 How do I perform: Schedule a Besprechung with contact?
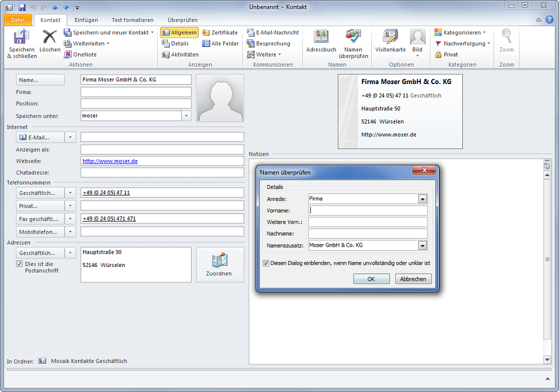click(x=269, y=44)
